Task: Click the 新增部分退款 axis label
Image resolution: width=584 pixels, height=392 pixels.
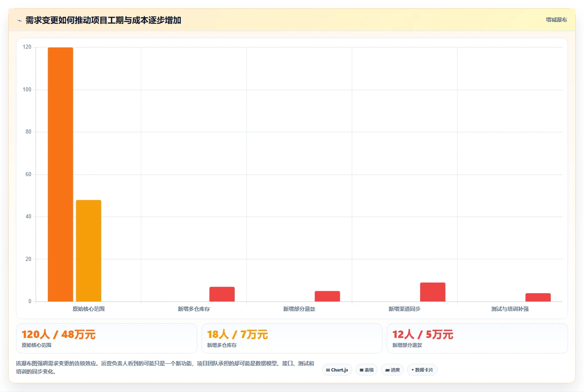Action: point(299,309)
